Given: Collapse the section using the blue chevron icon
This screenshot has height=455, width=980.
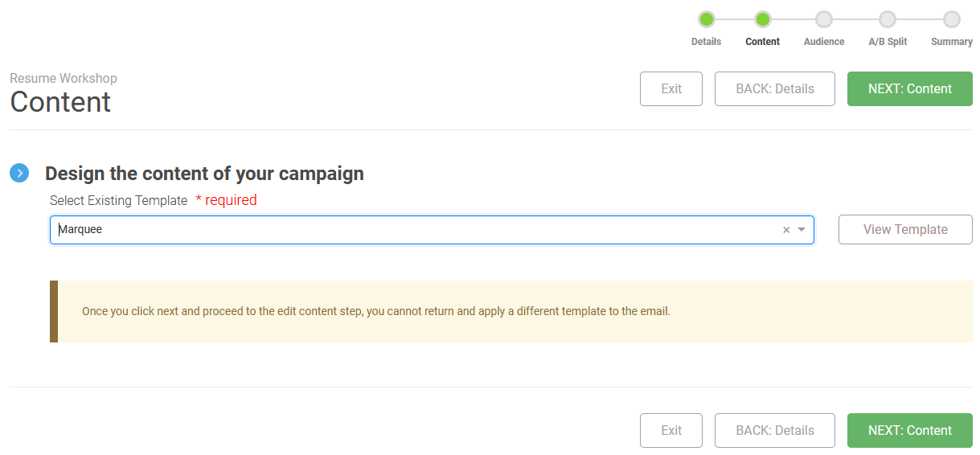Looking at the screenshot, I should pos(19,173).
